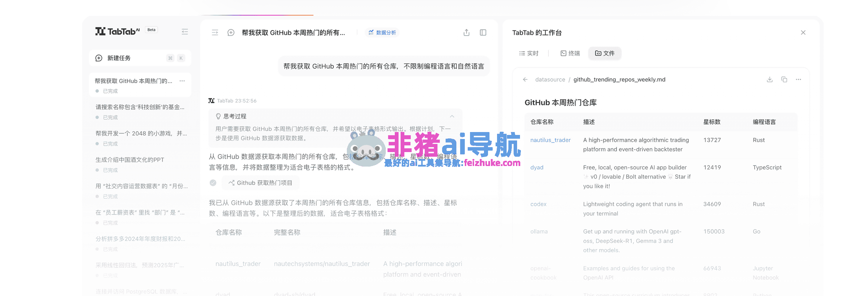This screenshot has width=868, height=296.
Task: Click the chat title 帮我获取 GitHub 本周热门的所有...
Action: tap(293, 33)
